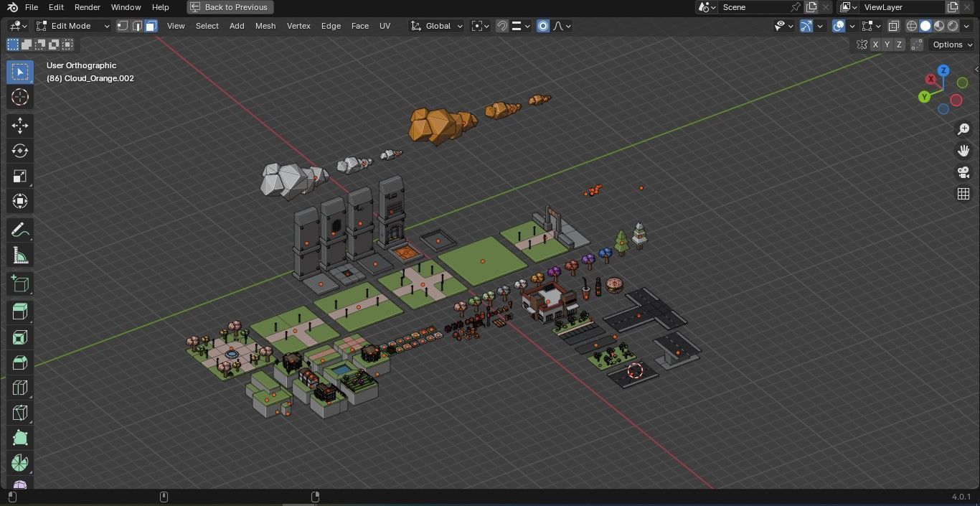Click the zoom magnifier viewport icon

point(963,129)
